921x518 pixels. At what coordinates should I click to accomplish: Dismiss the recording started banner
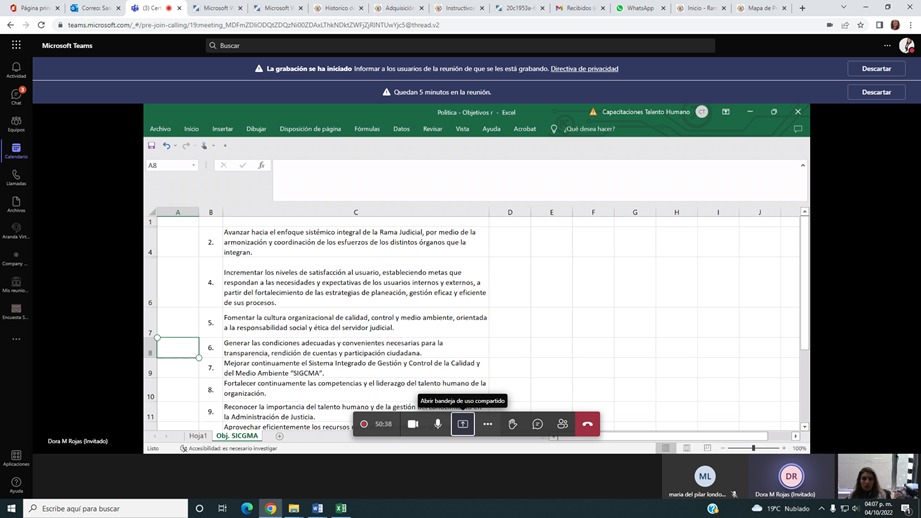click(876, 69)
